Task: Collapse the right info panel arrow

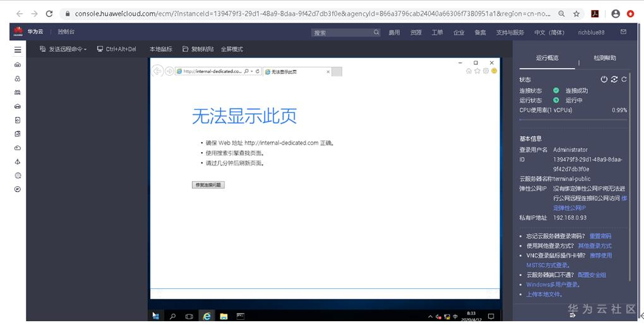Action: pos(573,315)
